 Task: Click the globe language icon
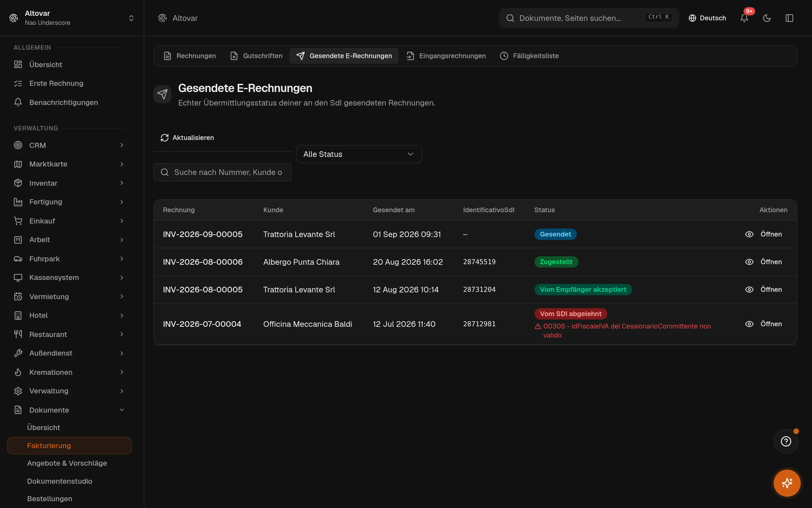[692, 18]
